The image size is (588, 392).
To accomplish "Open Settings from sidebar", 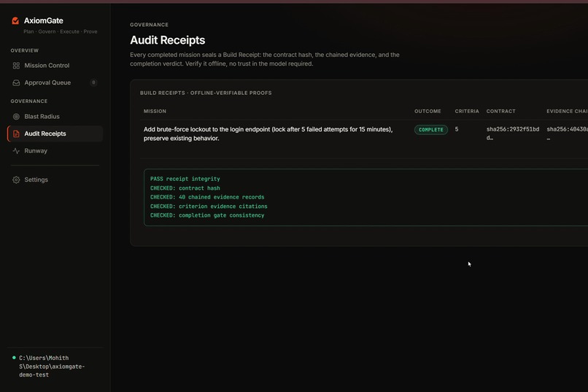I will [55, 180].
